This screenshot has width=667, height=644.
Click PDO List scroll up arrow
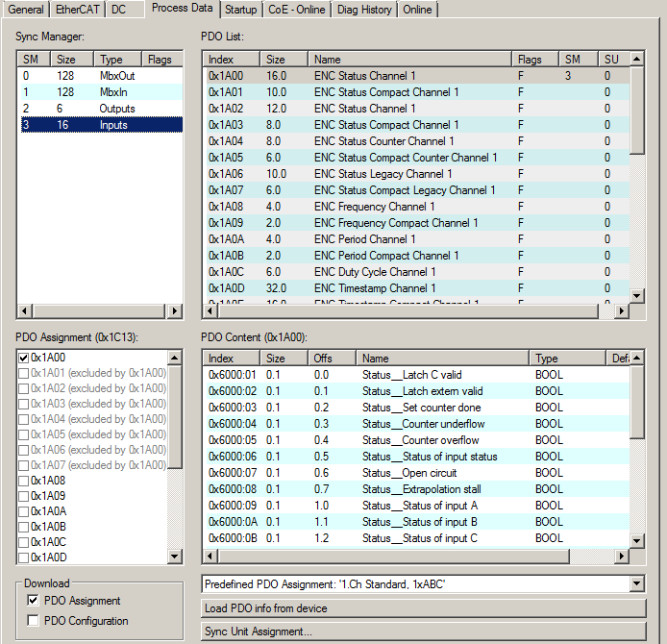tap(637, 59)
